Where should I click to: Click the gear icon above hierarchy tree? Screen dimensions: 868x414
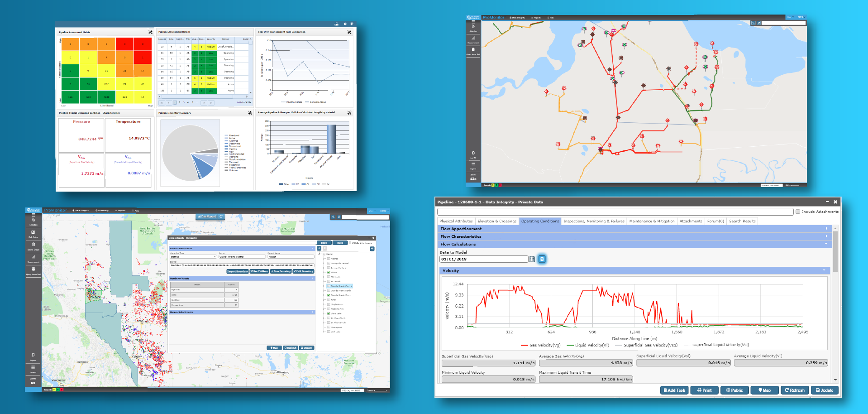pos(372,248)
